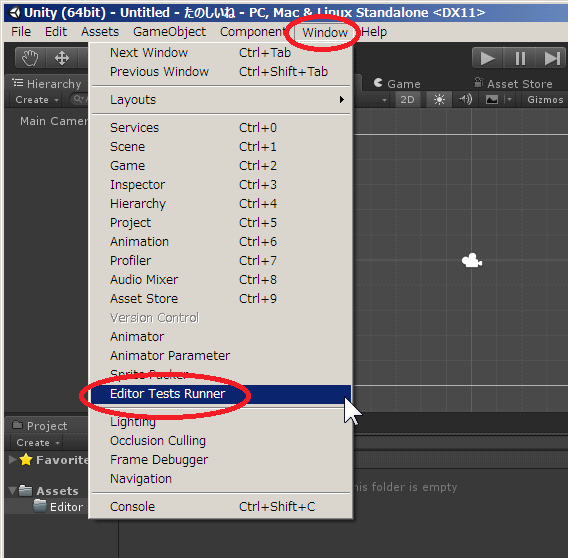Choose Game from Window menu
The image size is (568, 558).
pos(221,166)
